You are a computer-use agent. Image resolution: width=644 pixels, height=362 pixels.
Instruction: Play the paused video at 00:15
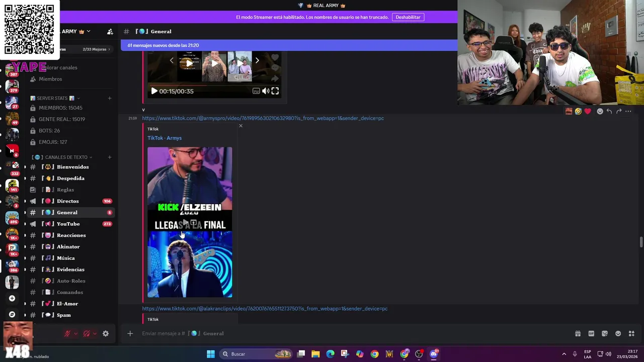click(x=154, y=91)
